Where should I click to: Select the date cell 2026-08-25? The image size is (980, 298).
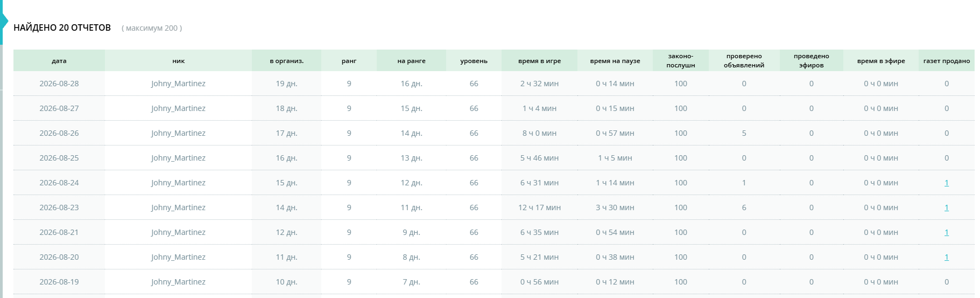coord(59,158)
